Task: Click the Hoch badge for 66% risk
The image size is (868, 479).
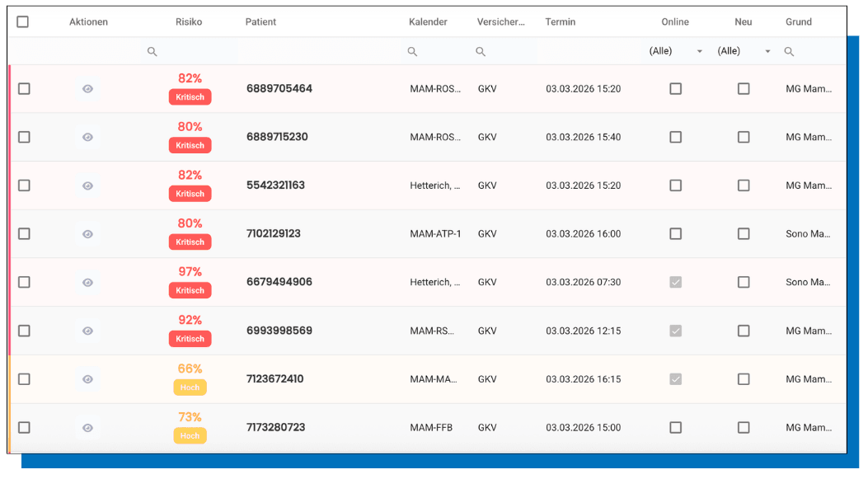Action: click(190, 387)
